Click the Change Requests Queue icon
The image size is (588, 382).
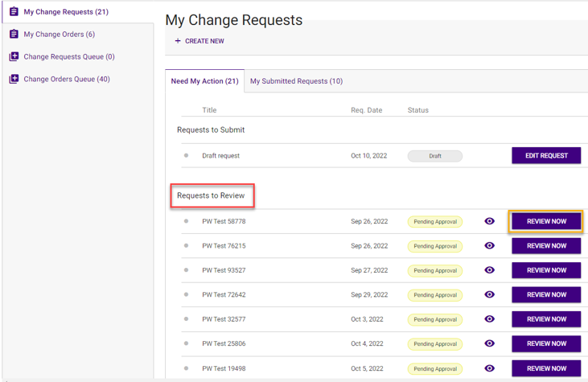tap(14, 57)
